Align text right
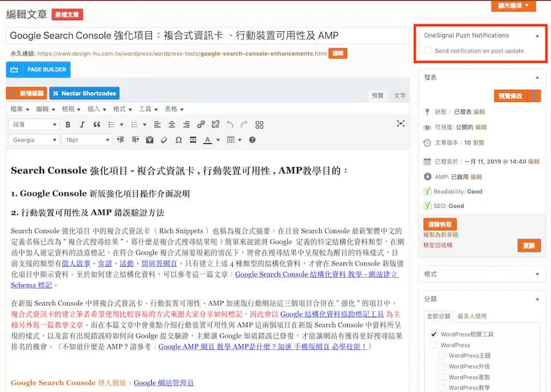The width and height of the screenshot is (551, 392). pos(186,125)
